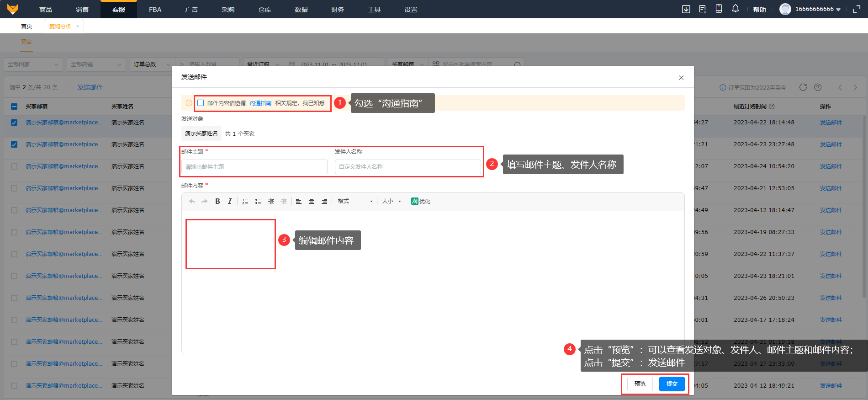Open the 广告 menu
Viewport: 868px width, 400px height.
(x=192, y=10)
